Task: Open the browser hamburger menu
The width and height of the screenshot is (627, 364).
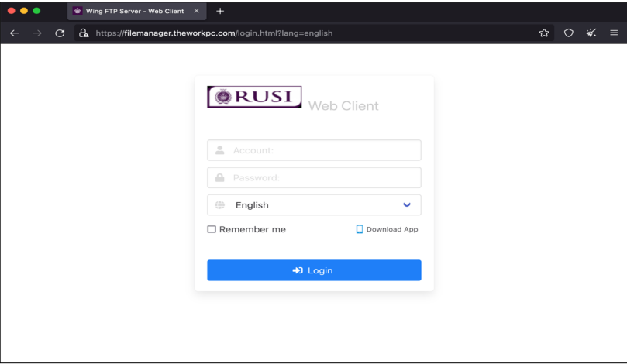Action: click(614, 33)
